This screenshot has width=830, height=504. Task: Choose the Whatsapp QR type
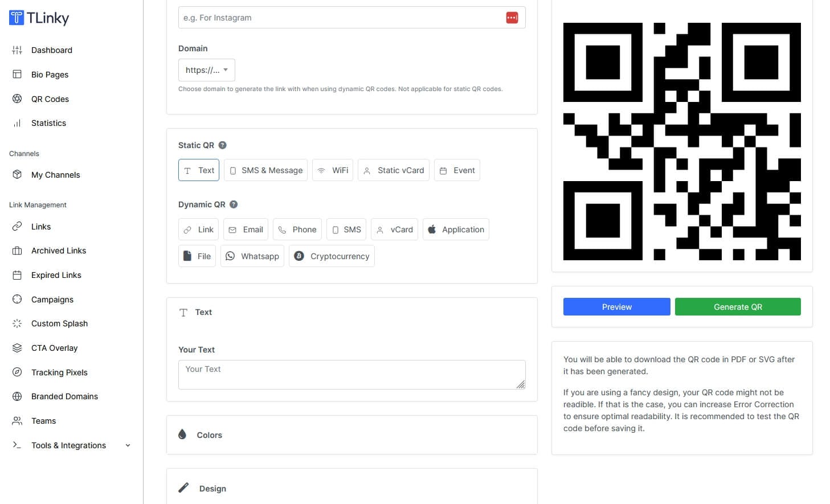[x=252, y=256]
